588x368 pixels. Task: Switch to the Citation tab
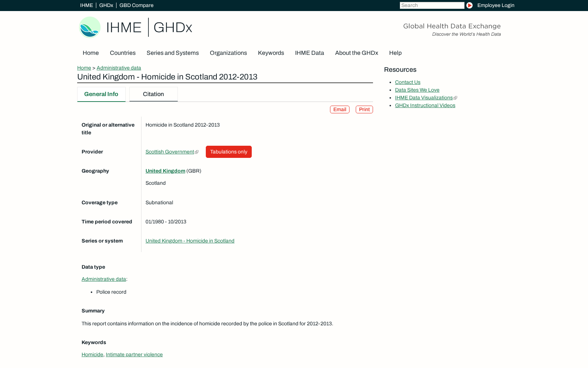pyautogui.click(x=153, y=94)
